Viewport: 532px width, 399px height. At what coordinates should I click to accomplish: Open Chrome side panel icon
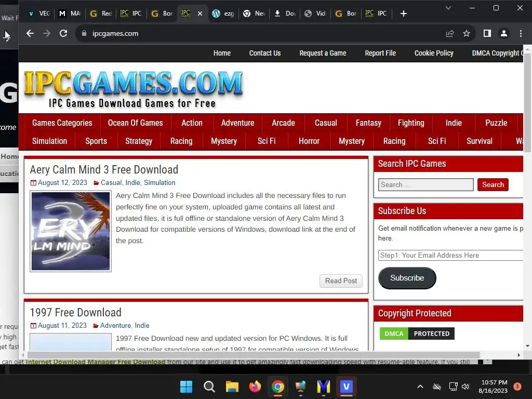487,33
